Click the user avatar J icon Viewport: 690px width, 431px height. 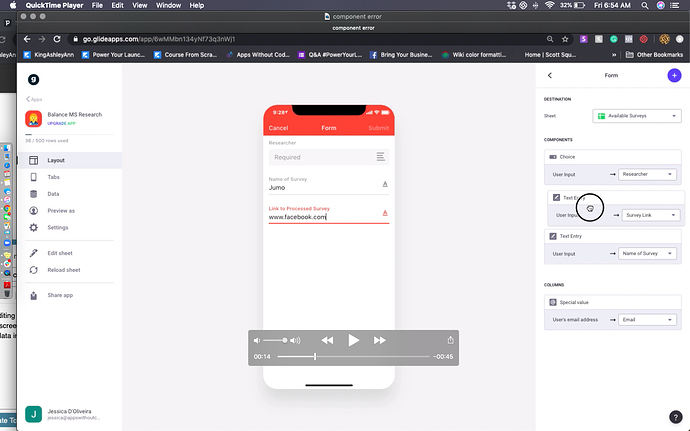pos(33,414)
